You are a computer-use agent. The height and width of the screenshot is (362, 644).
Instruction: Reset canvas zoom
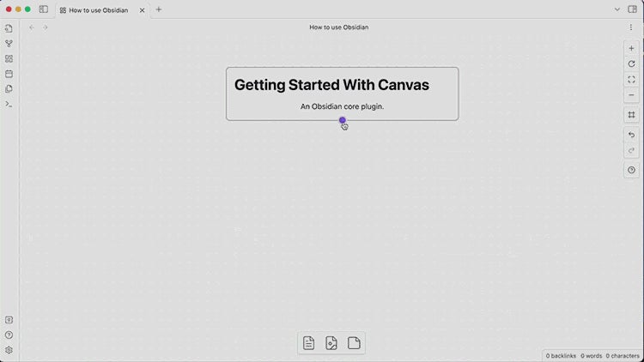[631, 64]
